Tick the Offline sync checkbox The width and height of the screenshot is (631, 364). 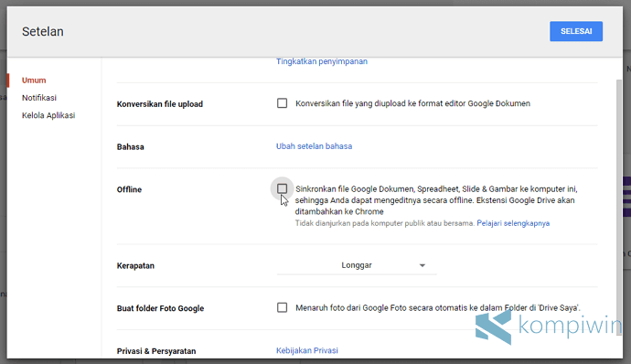[282, 188]
